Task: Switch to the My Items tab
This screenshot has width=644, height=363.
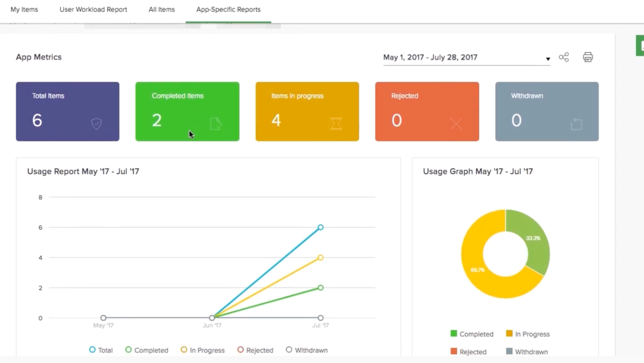Action: (x=24, y=10)
